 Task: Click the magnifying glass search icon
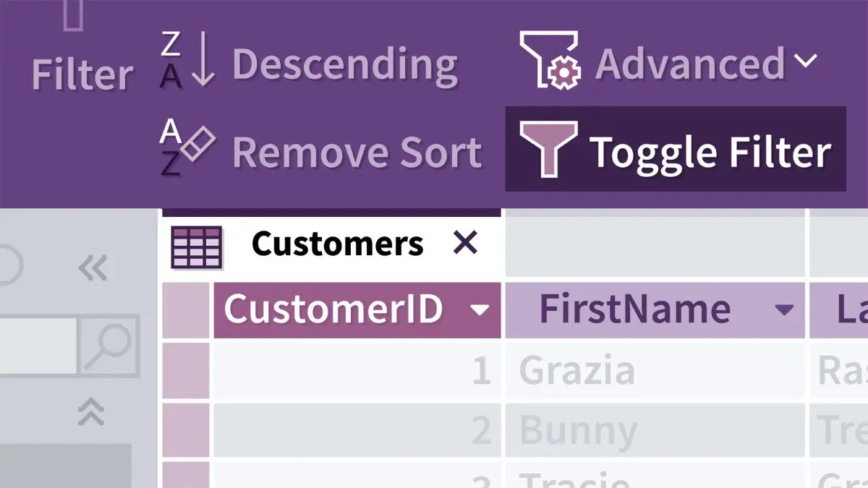pos(108,346)
